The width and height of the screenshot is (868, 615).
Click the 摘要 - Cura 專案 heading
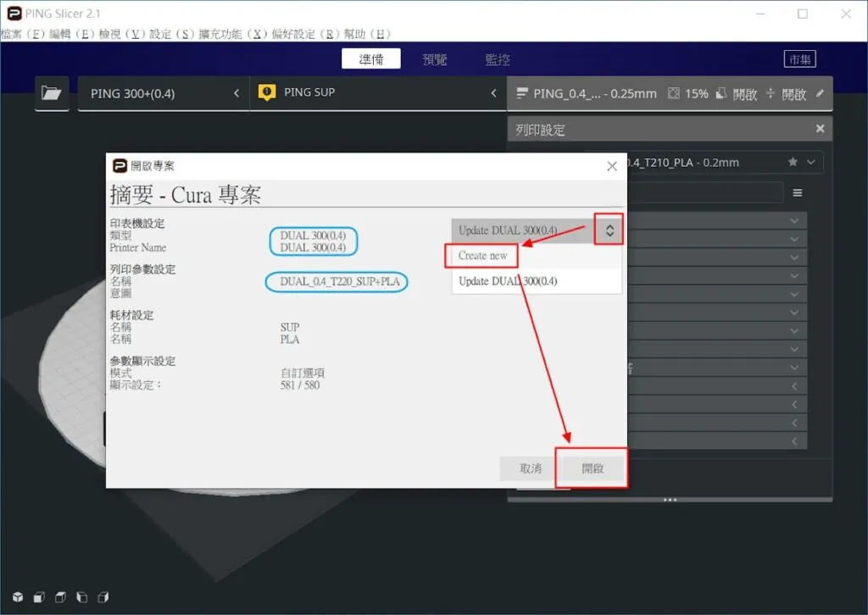click(186, 195)
